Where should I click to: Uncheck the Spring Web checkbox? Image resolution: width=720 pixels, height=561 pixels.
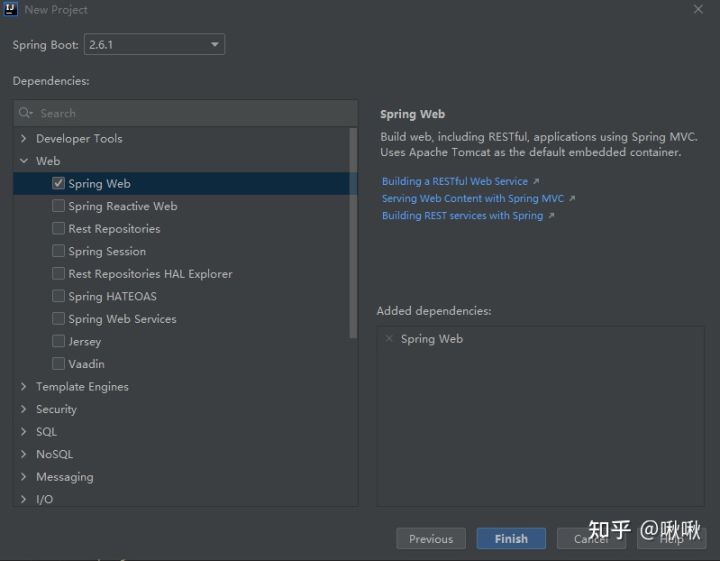tap(58, 183)
